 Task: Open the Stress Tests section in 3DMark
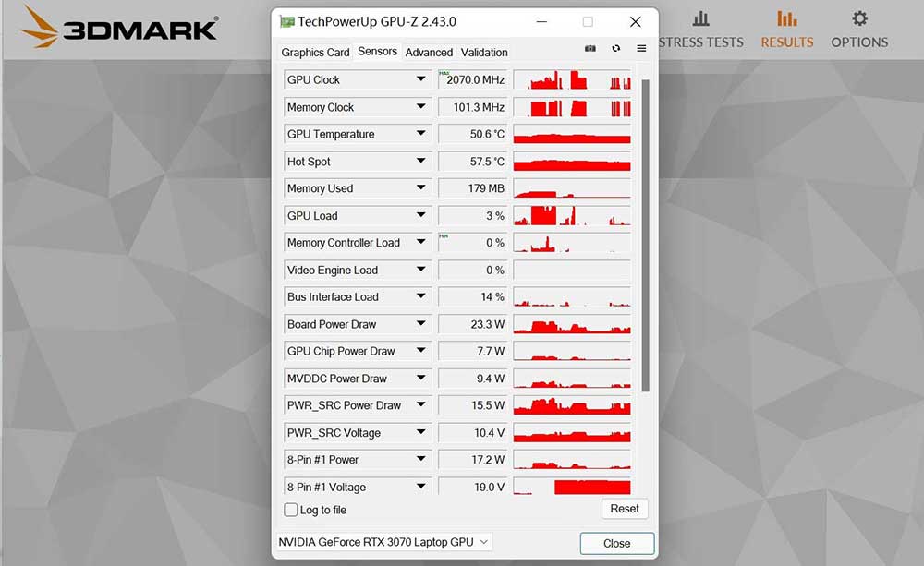coord(700,28)
